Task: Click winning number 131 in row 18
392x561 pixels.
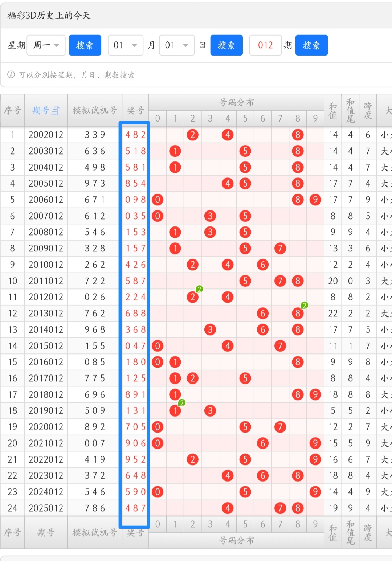Action: [x=135, y=410]
